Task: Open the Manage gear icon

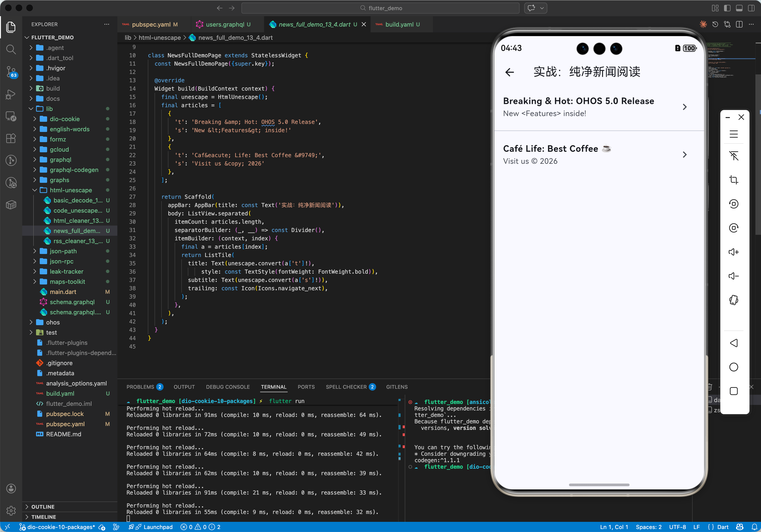Action: pos(11,511)
